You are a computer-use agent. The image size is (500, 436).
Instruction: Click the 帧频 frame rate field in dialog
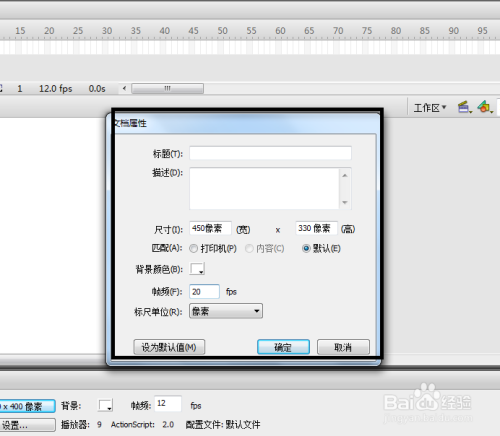(x=204, y=292)
